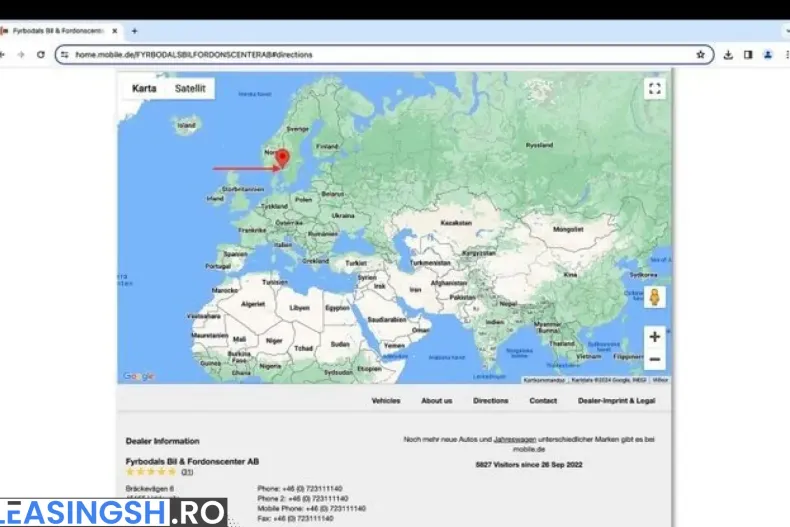Open Dealer-Imprint & Legal page
The width and height of the screenshot is (790, 527).
point(616,400)
